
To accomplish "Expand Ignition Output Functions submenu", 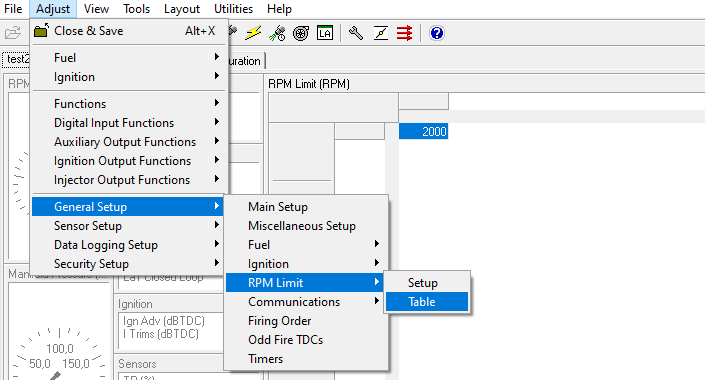I will [x=129, y=161].
